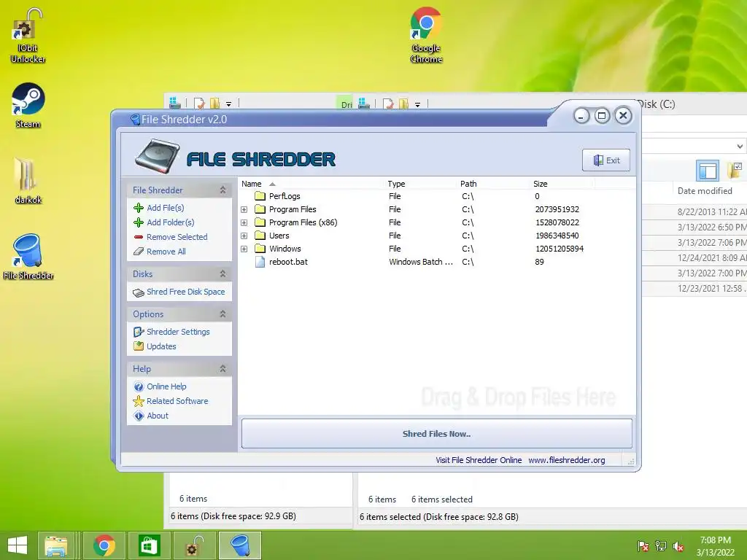Expand the Program Files tree node

pos(244,209)
